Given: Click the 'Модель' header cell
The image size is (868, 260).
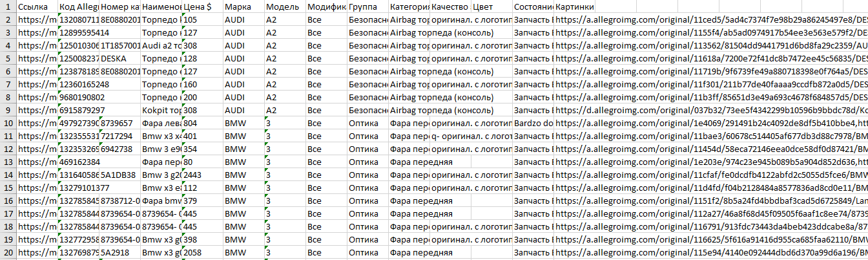Looking at the screenshot, I should (x=285, y=6).
